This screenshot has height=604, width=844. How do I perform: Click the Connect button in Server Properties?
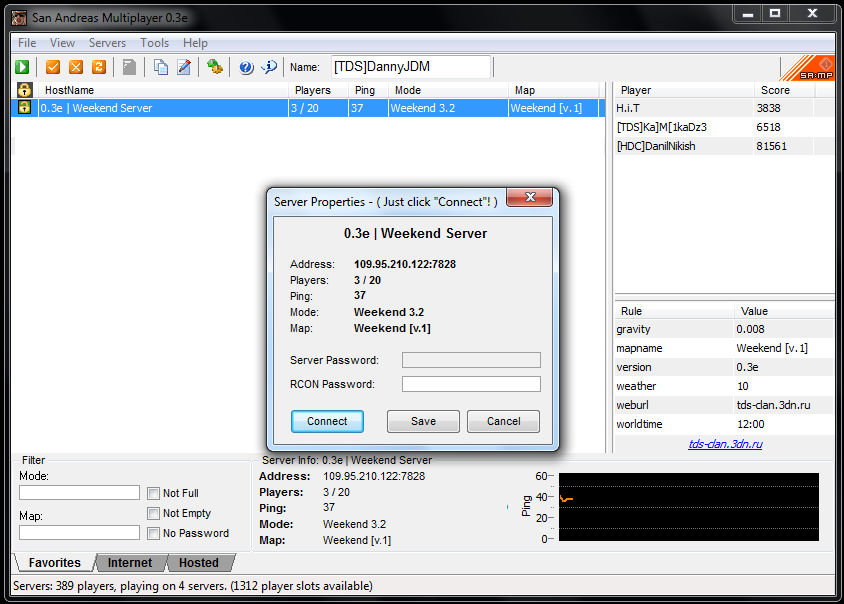327,421
